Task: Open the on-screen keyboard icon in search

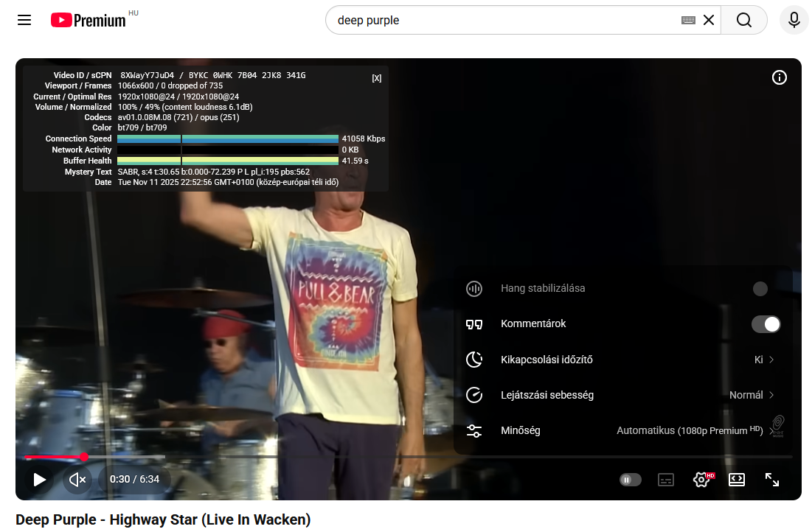Action: coord(688,20)
